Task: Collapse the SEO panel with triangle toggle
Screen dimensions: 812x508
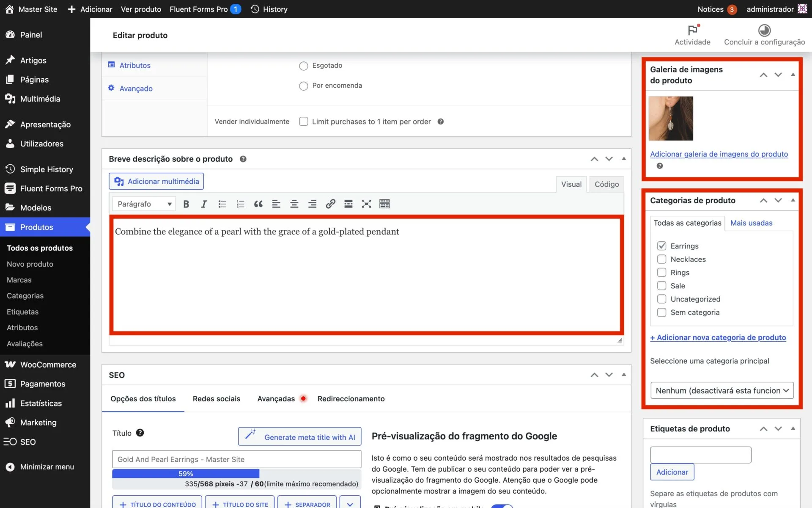Action: pos(623,375)
